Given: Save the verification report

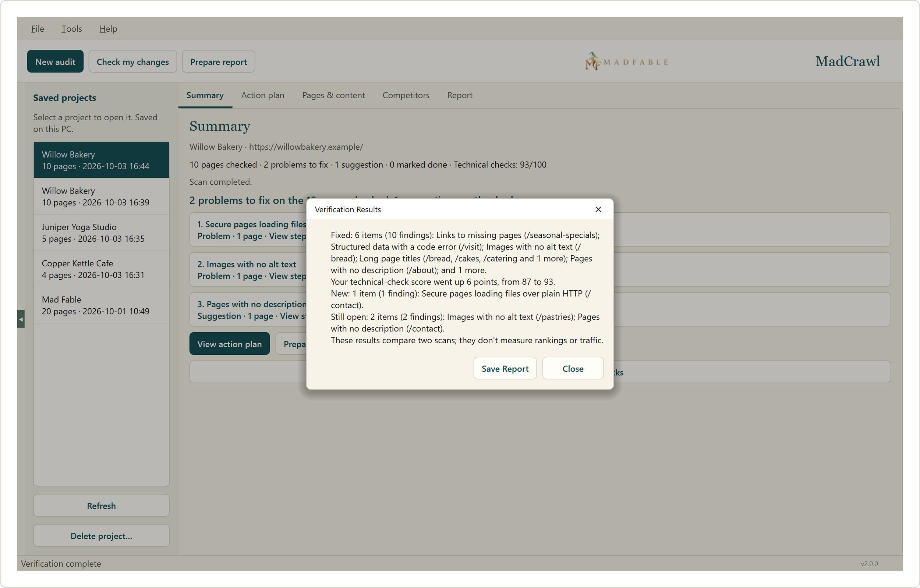Looking at the screenshot, I should click(x=505, y=368).
